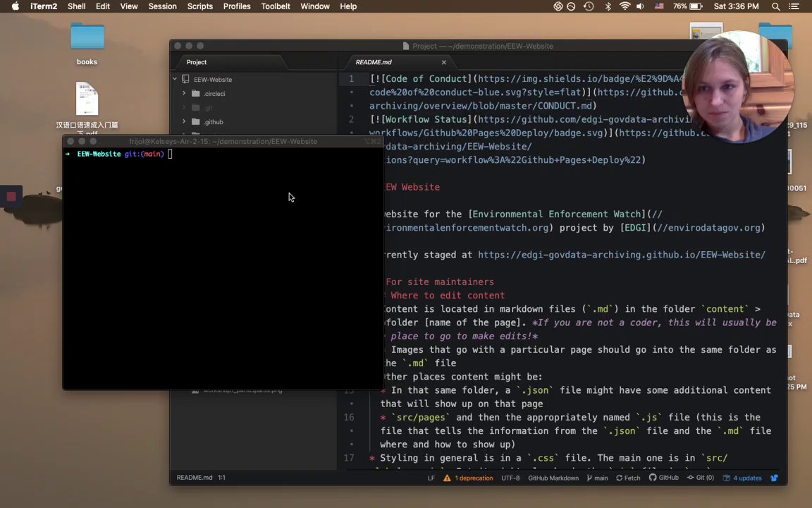Click line number 16 in editor gutter
Image resolution: width=812 pixels, height=508 pixels.
pyautogui.click(x=349, y=417)
